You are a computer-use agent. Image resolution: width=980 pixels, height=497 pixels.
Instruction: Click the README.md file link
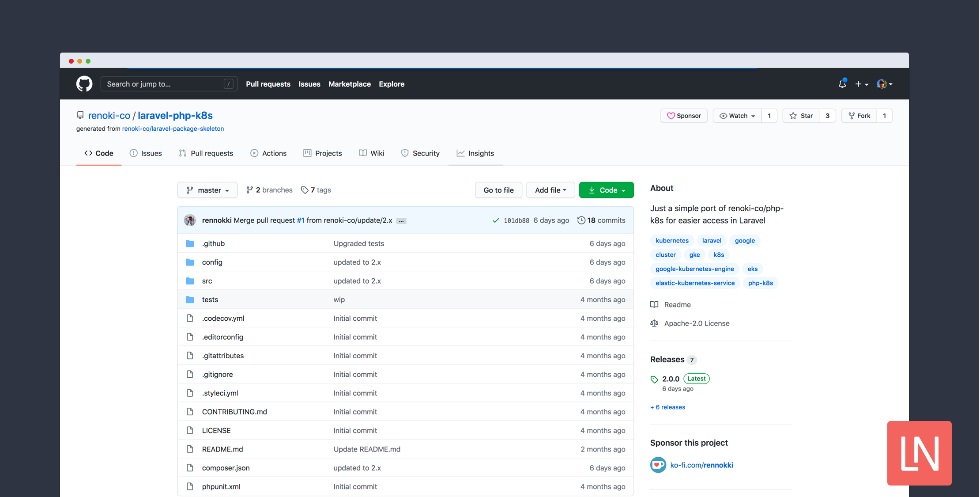click(221, 449)
